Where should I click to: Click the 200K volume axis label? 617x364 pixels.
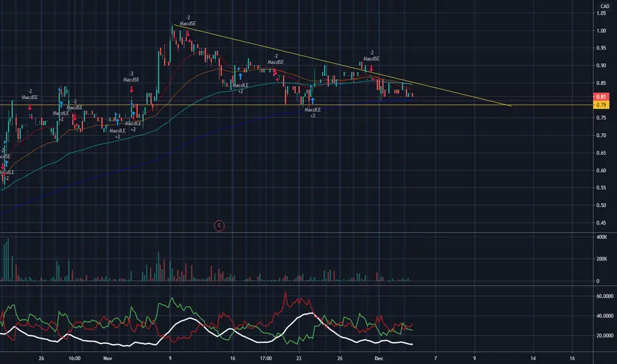pyautogui.click(x=602, y=259)
